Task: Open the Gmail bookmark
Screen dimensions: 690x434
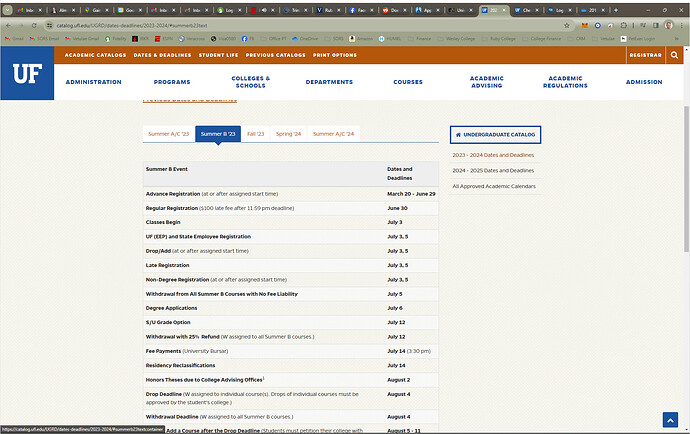Action: click(x=15, y=39)
